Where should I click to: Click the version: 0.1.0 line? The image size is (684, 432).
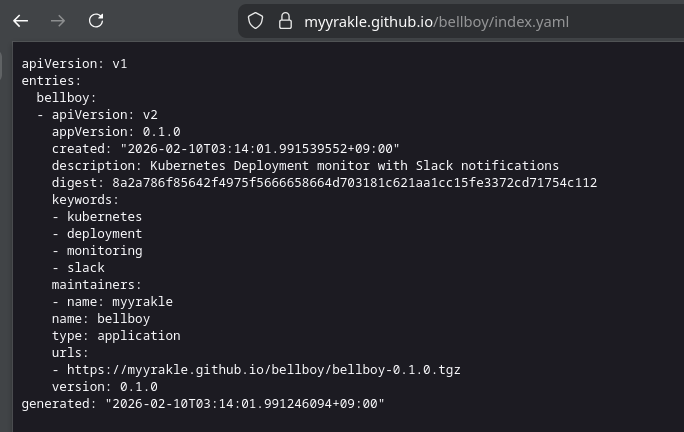pyautogui.click(x=104, y=386)
